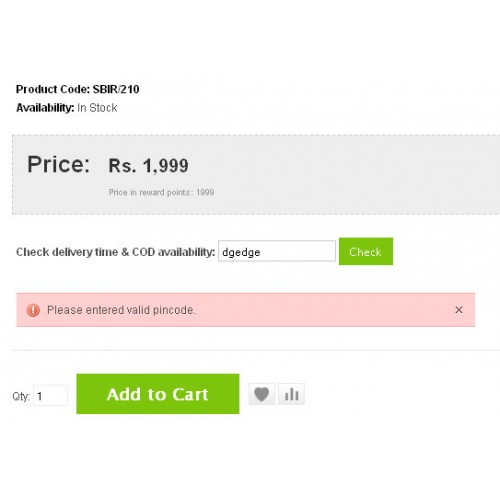500x500 pixels.
Task: Select the Product Code label text
Action: click(x=53, y=89)
